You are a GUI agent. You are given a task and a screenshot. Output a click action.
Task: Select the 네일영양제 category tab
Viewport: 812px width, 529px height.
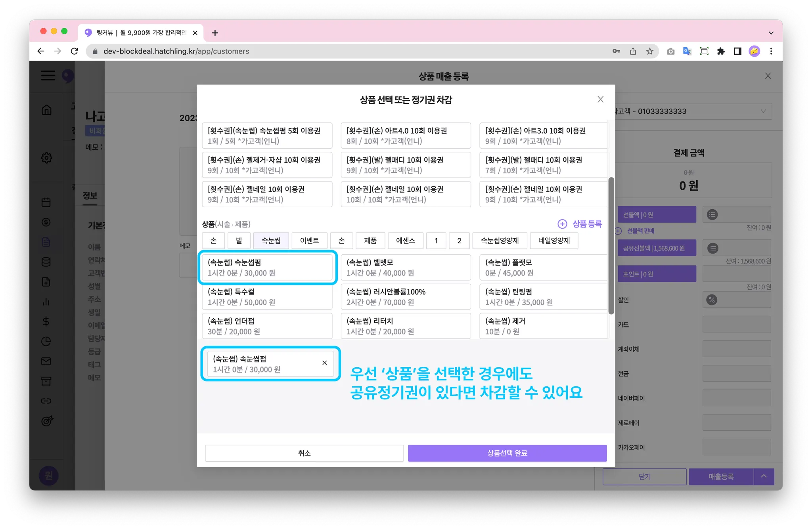(x=553, y=241)
